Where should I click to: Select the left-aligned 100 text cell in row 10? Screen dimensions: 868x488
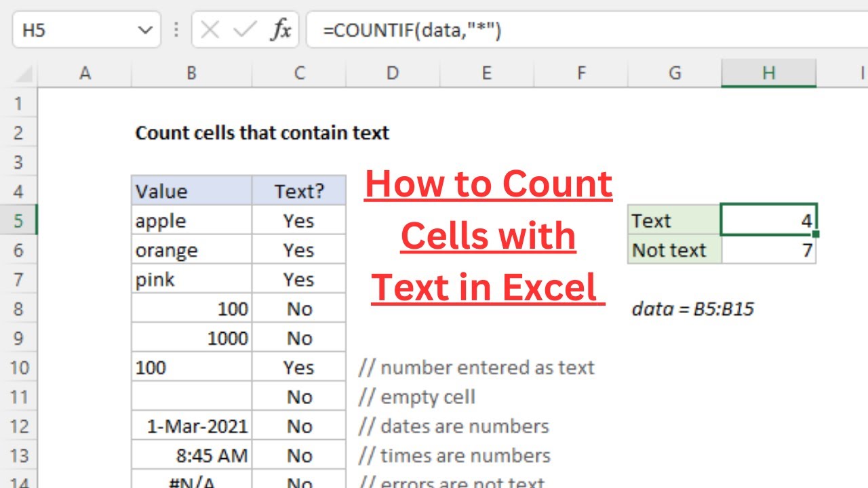[192, 367]
